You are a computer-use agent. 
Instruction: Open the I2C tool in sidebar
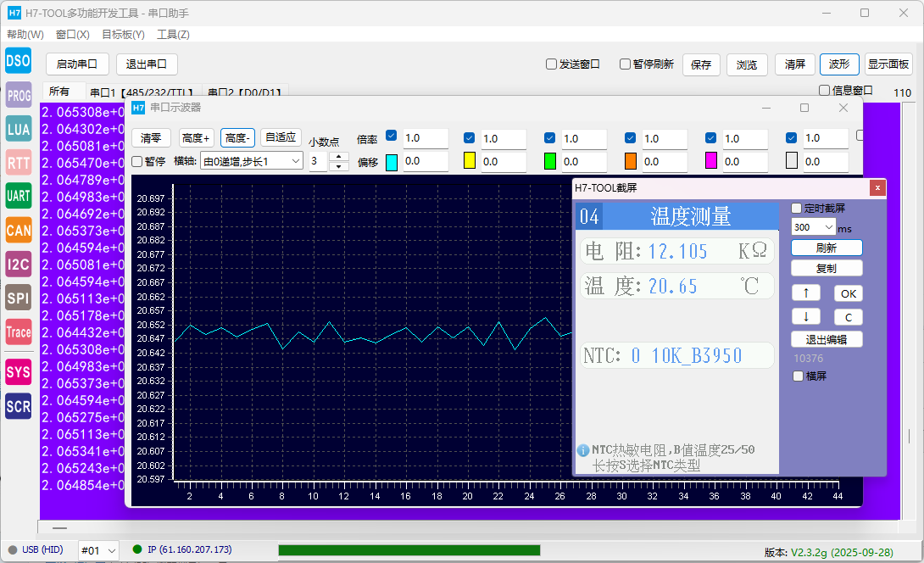tap(18, 265)
